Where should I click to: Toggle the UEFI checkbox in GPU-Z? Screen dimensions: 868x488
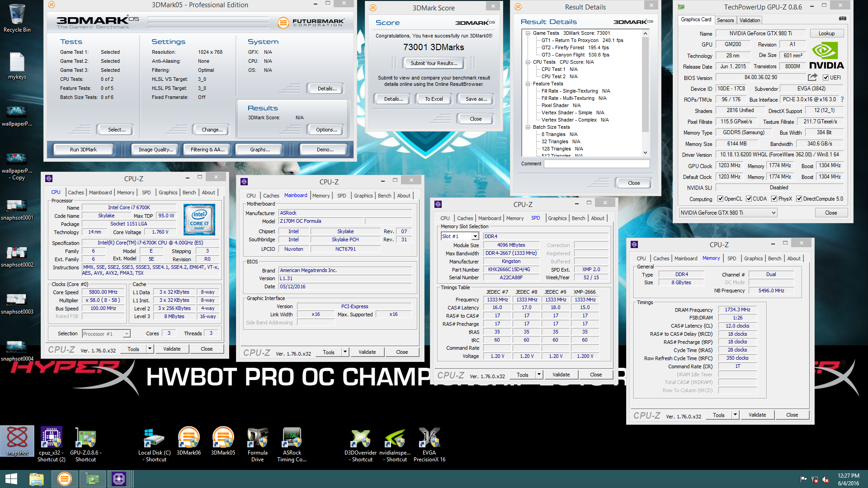click(826, 78)
